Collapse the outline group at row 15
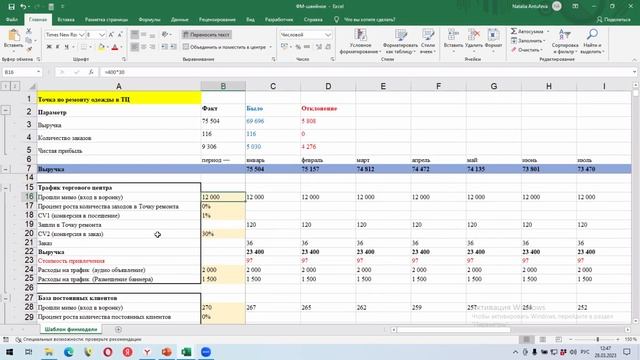Viewport: 640px width, 360px height. [x=6, y=188]
